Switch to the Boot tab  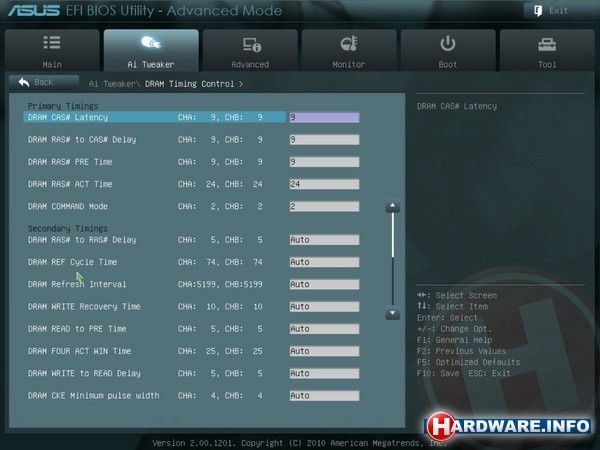(x=448, y=52)
